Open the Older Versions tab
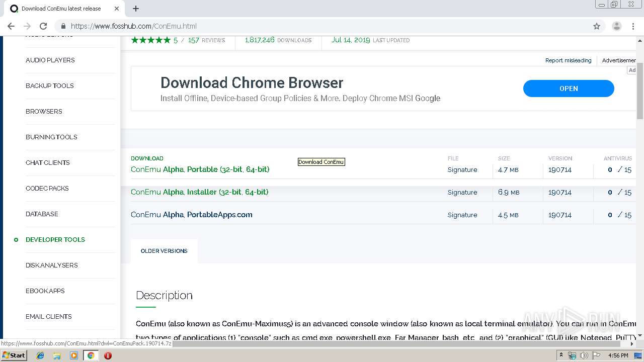 tap(164, 251)
